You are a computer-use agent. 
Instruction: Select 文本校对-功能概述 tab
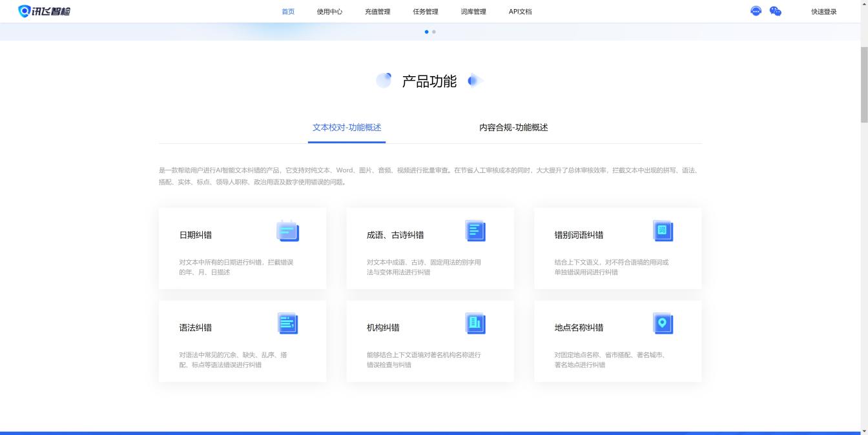347,127
